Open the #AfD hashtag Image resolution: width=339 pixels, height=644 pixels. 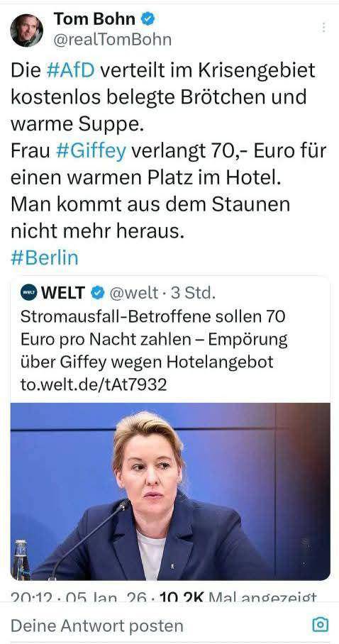click(70, 71)
